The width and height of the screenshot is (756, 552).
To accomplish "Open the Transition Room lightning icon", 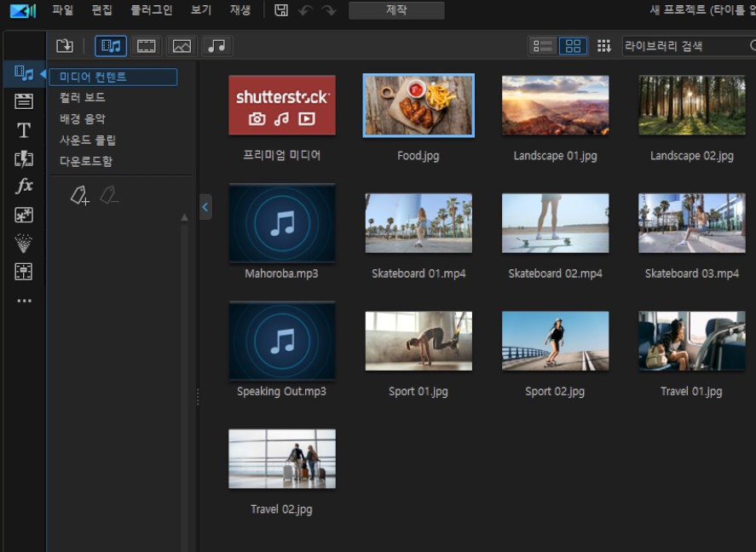I will [x=24, y=159].
